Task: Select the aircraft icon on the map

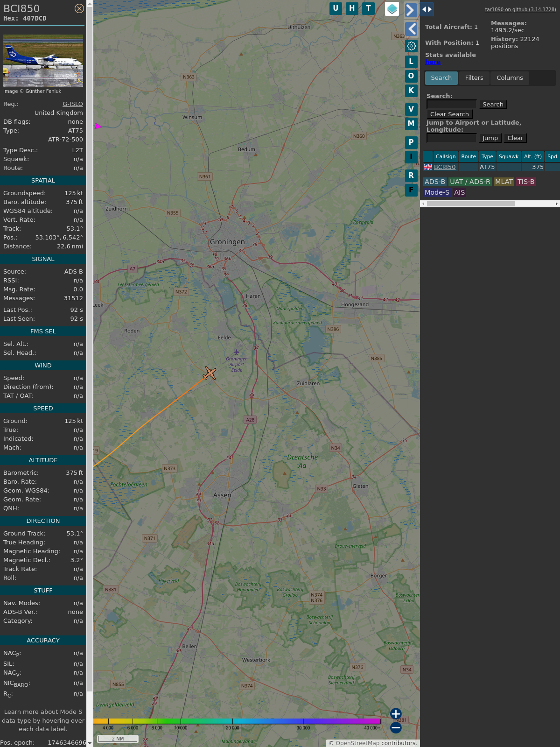Action: (x=210, y=373)
